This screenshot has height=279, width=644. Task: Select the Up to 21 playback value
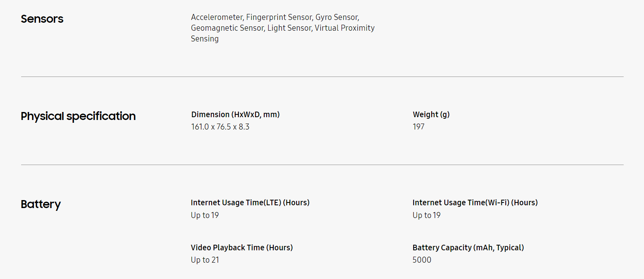[205, 260]
